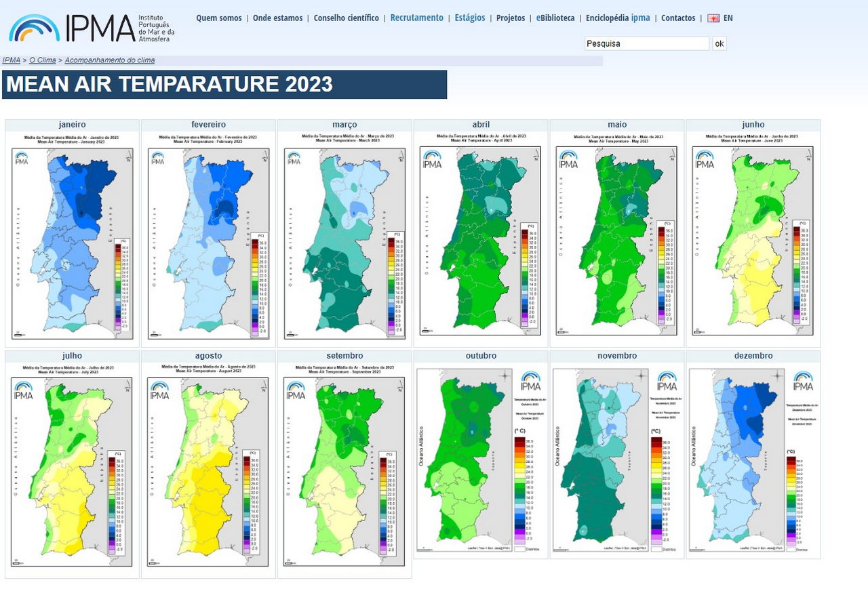Screen dimensions: 868x591
Task: Click the O Clima breadcrumb link
Action: point(43,60)
